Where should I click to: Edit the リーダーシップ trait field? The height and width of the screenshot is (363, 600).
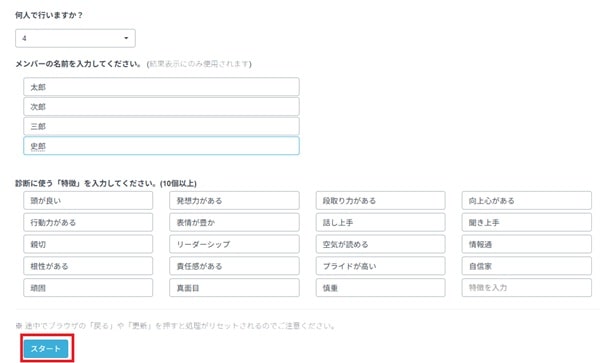pyautogui.click(x=234, y=244)
